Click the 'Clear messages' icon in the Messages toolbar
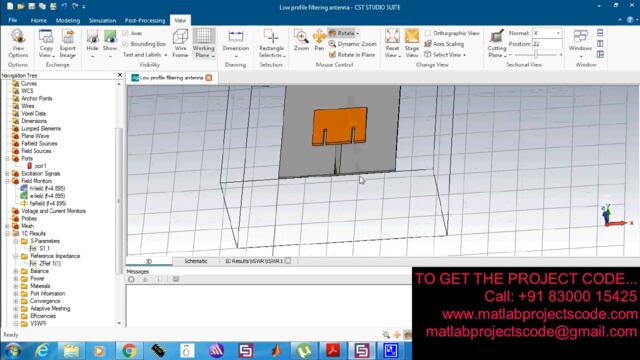Viewport: 640px width, 360px height. pos(131,280)
